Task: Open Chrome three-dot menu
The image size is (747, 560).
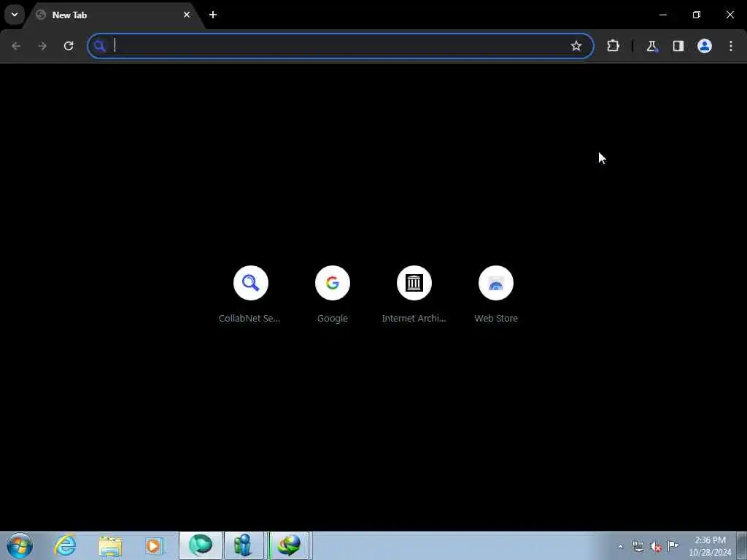Action: (x=731, y=46)
